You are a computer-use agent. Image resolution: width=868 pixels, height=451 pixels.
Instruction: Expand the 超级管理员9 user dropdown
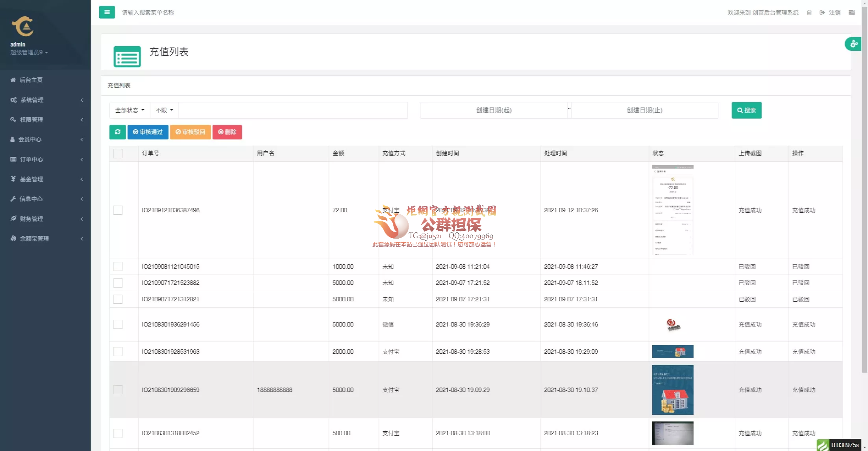coord(29,52)
